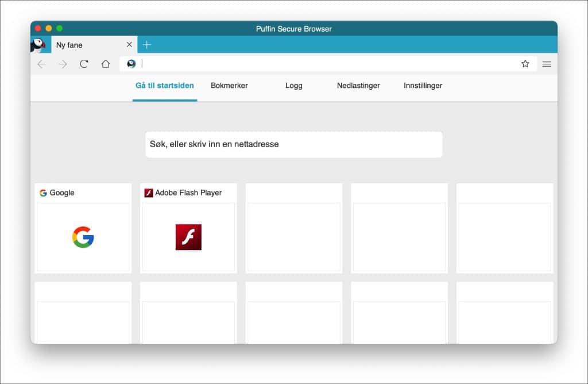Bookmark this page using the star icon
This screenshot has width=588, height=384.
pos(525,64)
